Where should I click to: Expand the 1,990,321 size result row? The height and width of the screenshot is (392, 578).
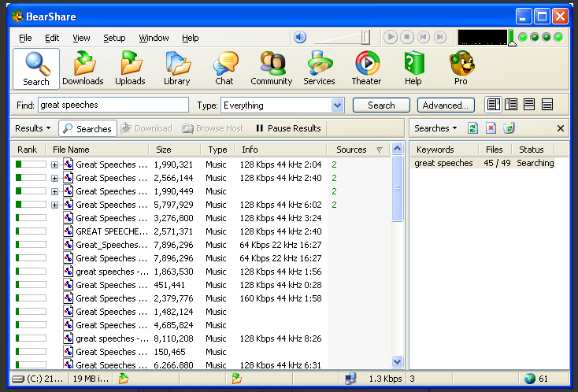54,165
